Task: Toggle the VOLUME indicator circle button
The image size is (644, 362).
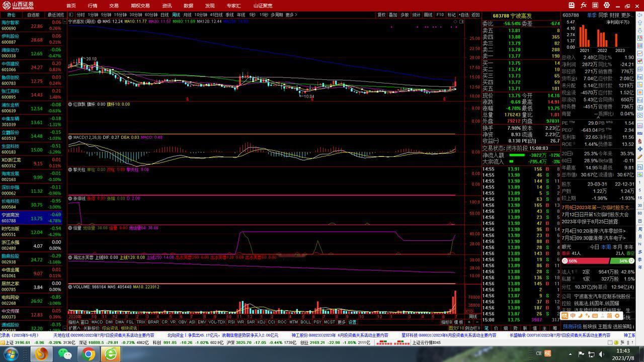Action: pyautogui.click(x=70, y=287)
